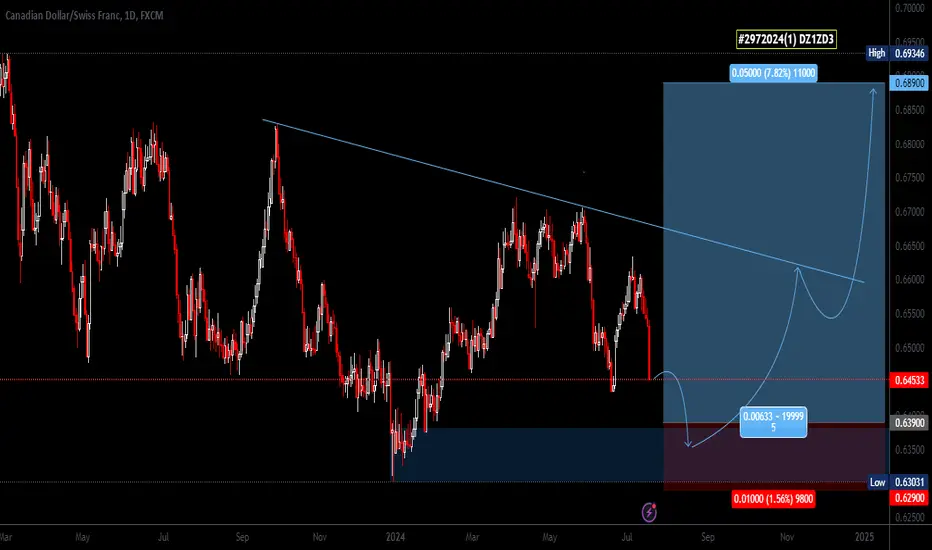
Task: Click the 0.01000 (1.56%) 9800 stop label
Action: coord(773,499)
